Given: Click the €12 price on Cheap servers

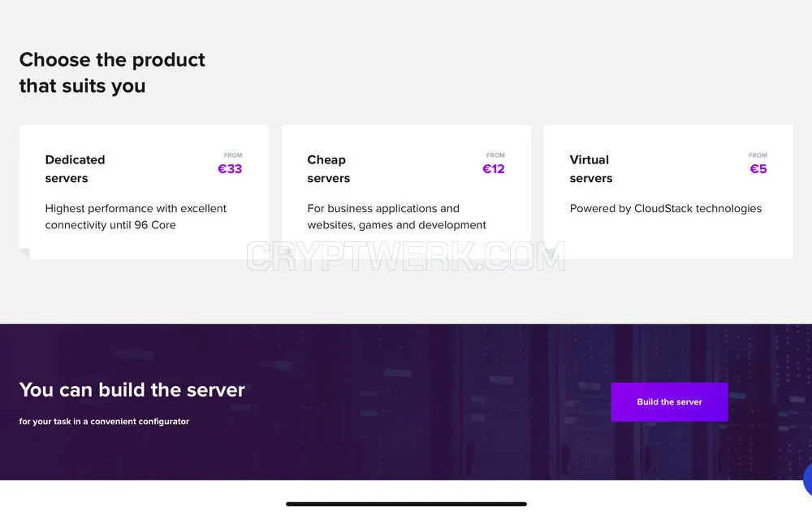Looking at the screenshot, I should click(493, 169).
